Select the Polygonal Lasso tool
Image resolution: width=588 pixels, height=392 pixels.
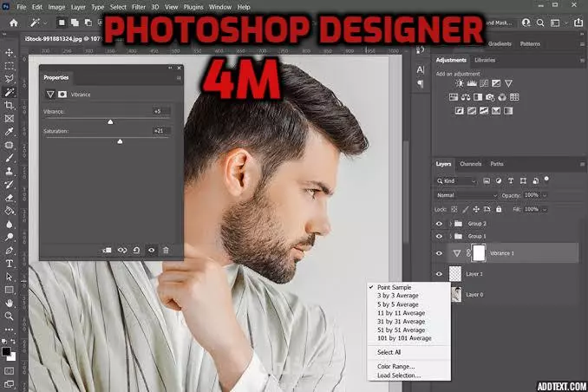9,78
